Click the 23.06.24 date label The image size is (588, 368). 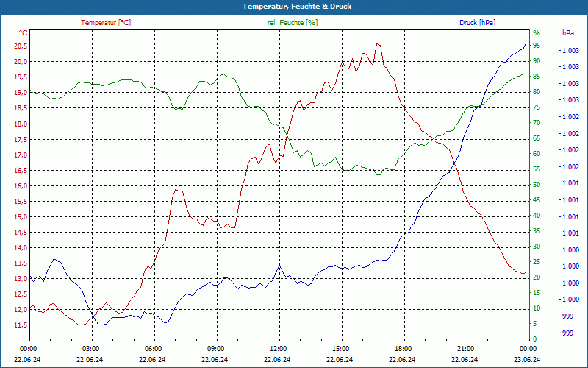(x=527, y=359)
